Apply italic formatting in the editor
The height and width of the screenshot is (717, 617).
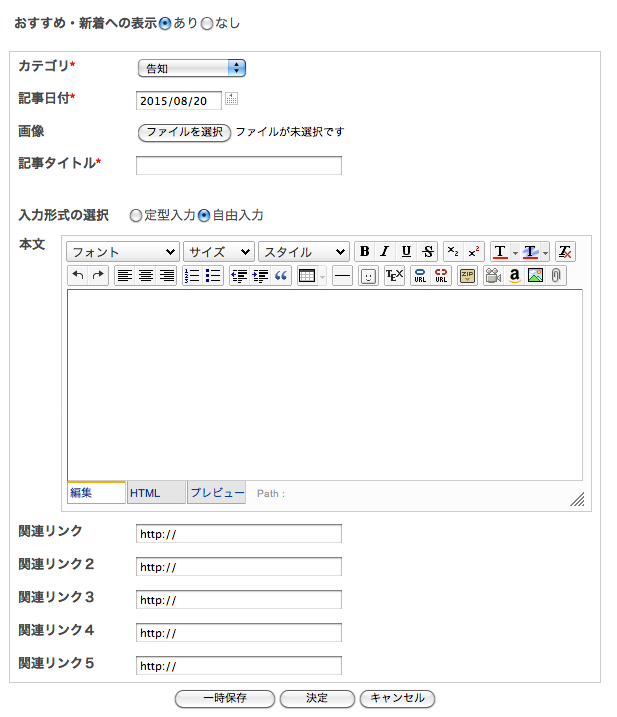[x=384, y=251]
